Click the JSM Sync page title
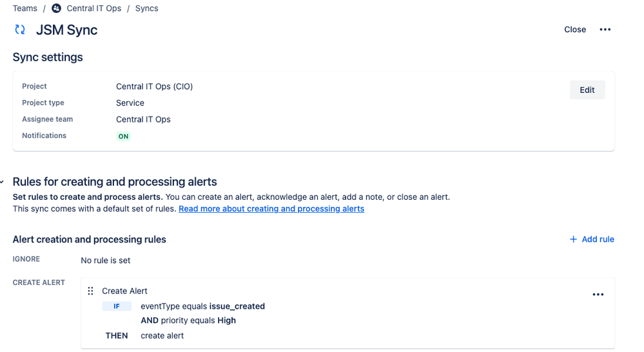Viewport: 644px width, 352px height. (66, 30)
